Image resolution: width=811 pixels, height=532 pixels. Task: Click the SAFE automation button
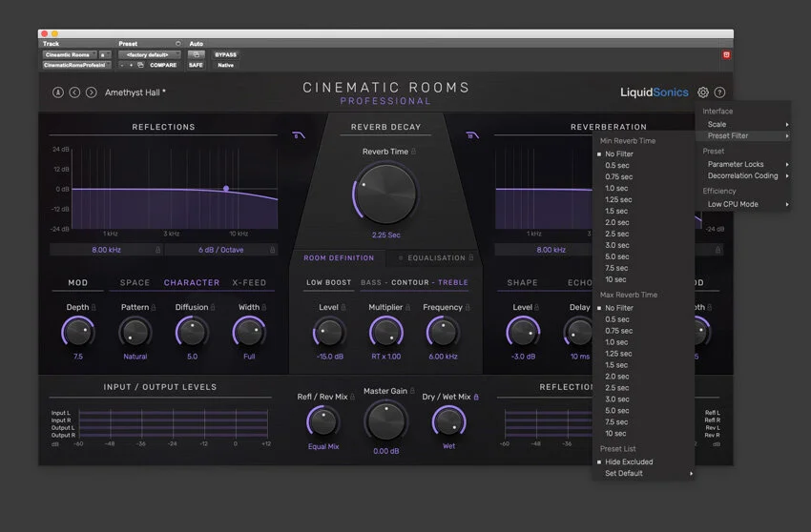click(196, 65)
